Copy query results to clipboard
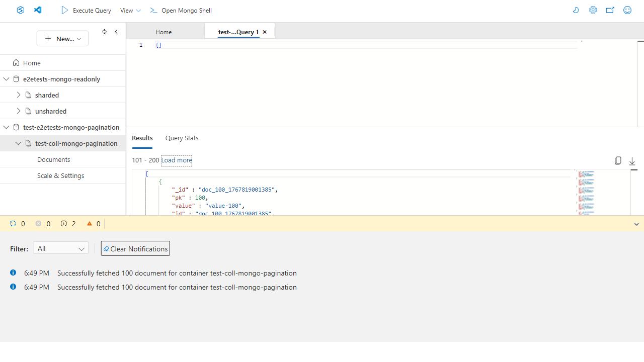 pyautogui.click(x=618, y=161)
